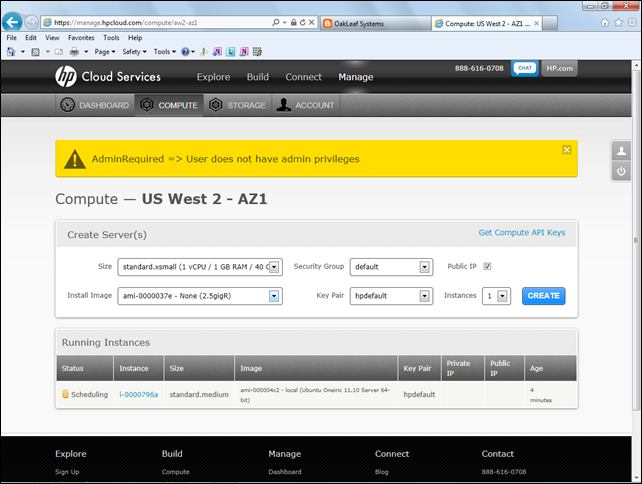The width and height of the screenshot is (642, 484).
Task: Click the Status column header
Action: point(85,368)
